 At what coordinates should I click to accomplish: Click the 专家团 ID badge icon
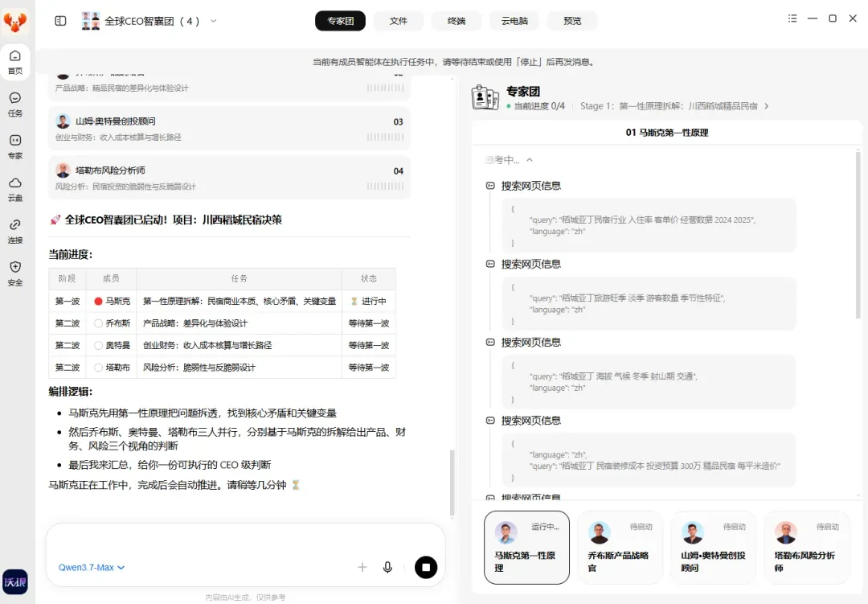485,97
